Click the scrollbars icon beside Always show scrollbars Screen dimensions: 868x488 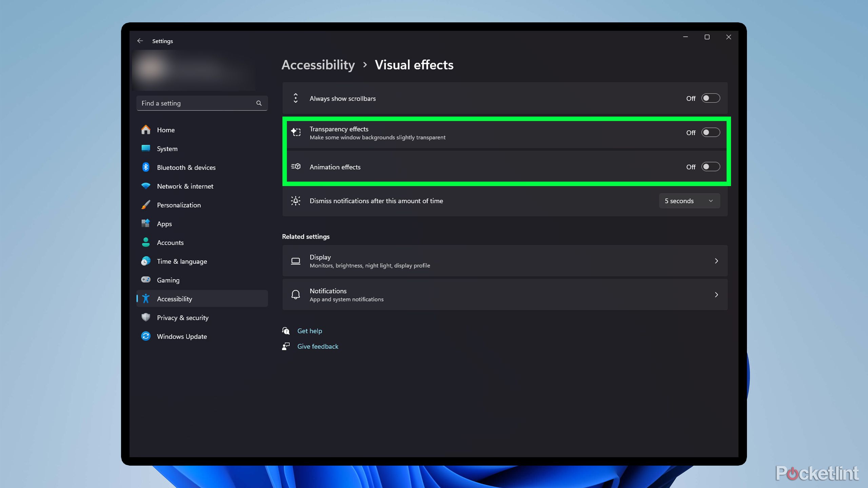coord(296,98)
